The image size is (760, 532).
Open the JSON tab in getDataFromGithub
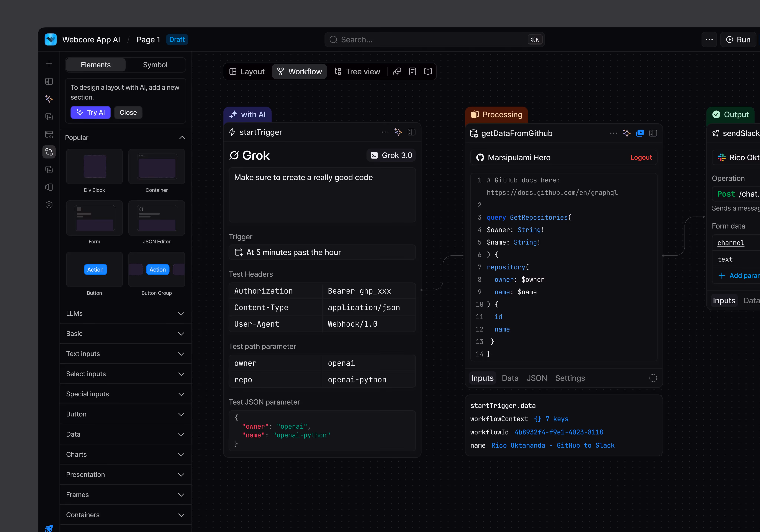click(537, 378)
